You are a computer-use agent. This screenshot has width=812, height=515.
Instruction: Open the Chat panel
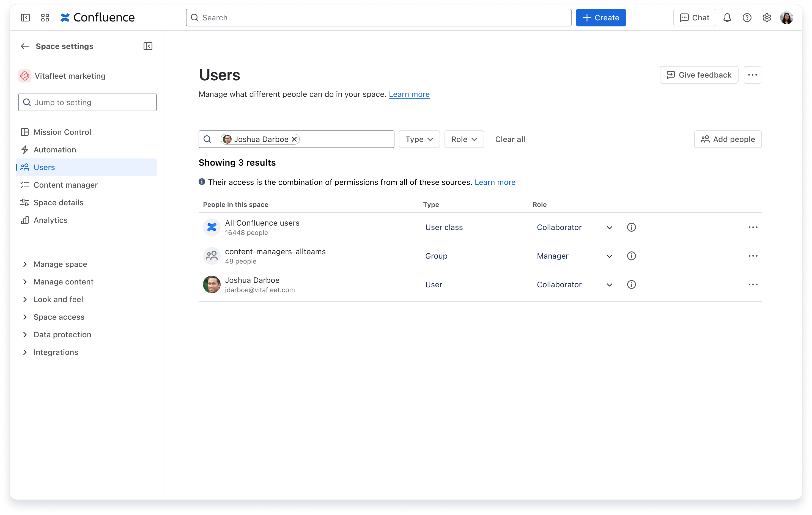pos(694,18)
